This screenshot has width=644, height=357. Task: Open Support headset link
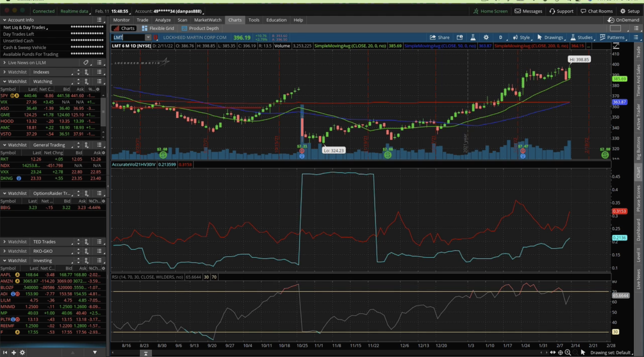coord(561,11)
